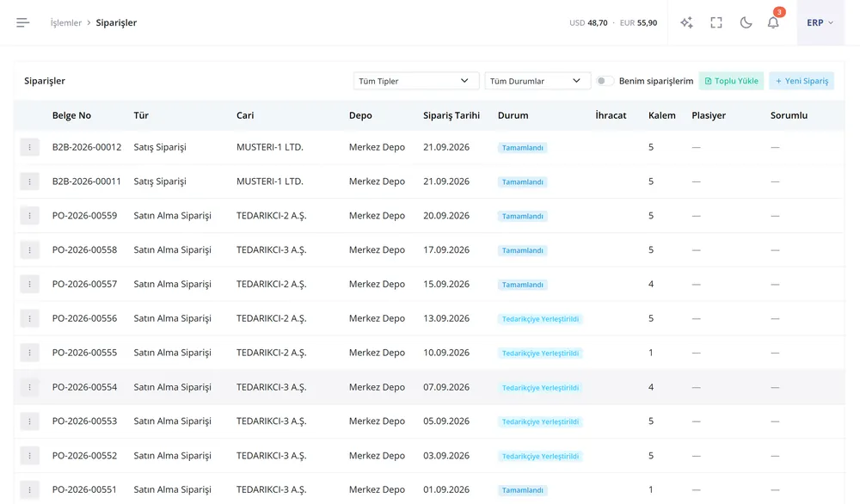Click Tamamlandı status of B2B-2026-00012
860x504 pixels.
click(523, 148)
